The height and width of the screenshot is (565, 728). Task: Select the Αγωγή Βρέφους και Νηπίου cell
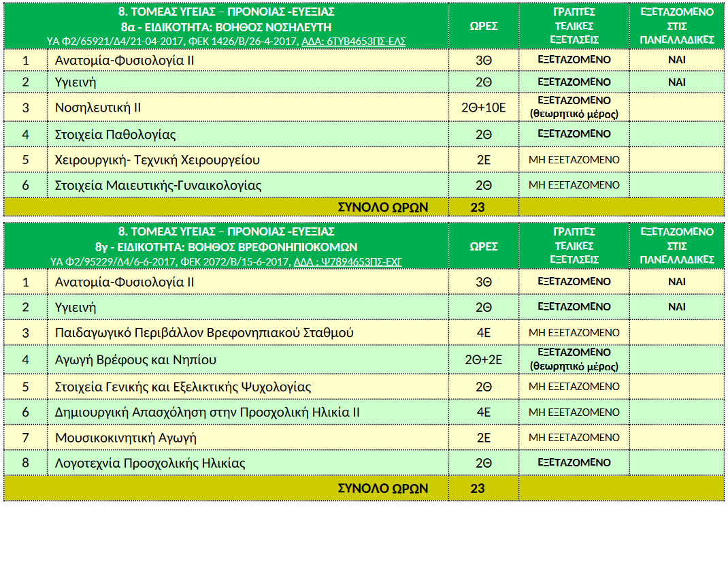[135, 359]
